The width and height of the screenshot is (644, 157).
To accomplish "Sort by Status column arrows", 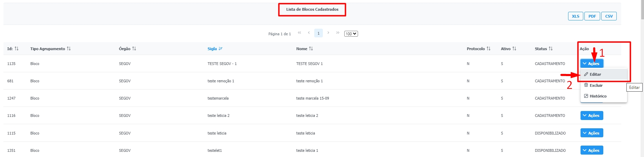I will (551, 49).
